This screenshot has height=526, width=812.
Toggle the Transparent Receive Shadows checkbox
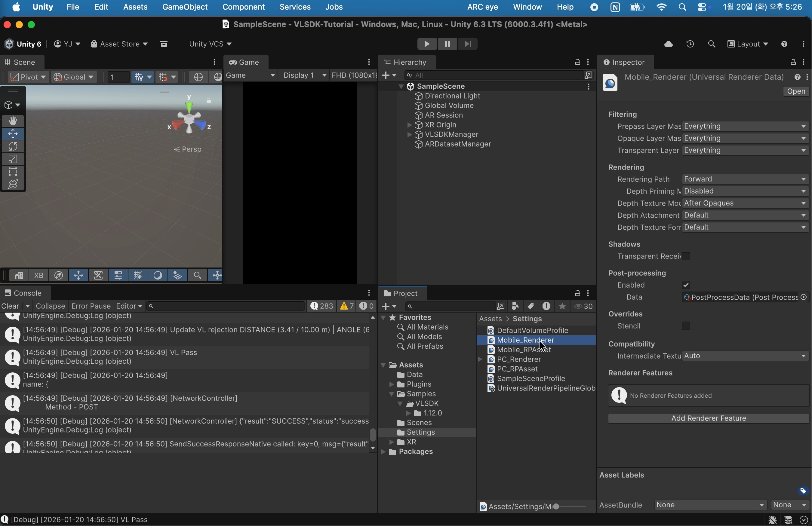click(x=686, y=256)
